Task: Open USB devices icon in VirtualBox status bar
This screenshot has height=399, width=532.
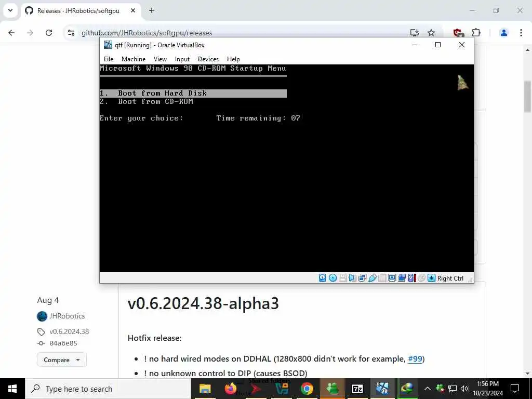Action: [372, 278]
